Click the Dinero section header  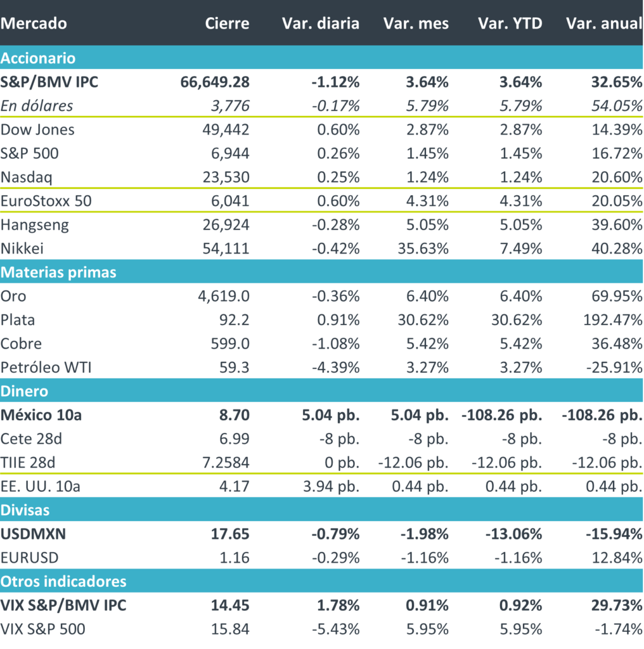click(24, 391)
